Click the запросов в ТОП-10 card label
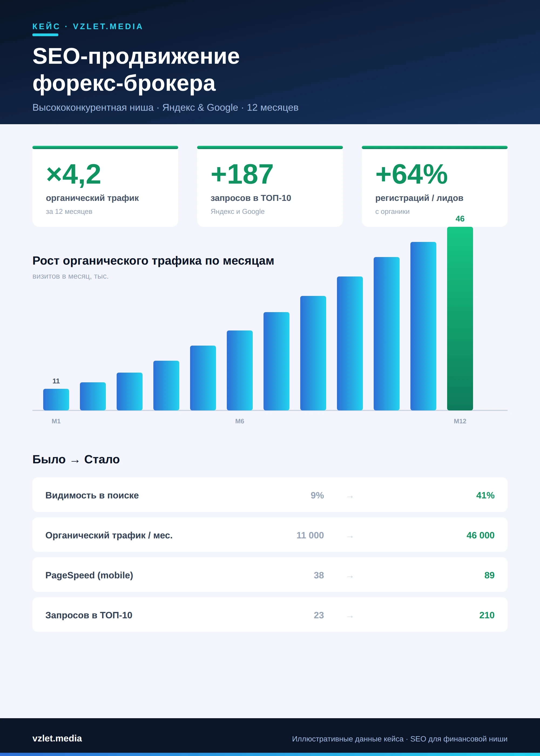540x756 pixels. pyautogui.click(x=251, y=198)
